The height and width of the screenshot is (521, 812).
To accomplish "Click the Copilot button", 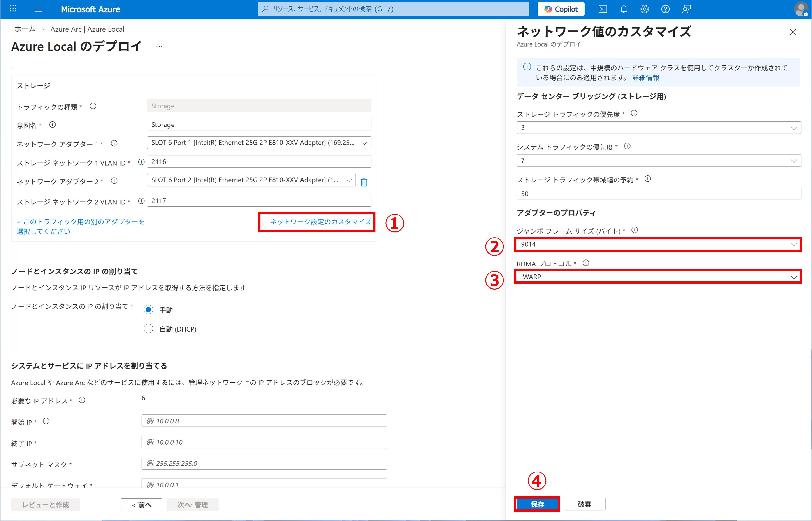I will point(561,9).
